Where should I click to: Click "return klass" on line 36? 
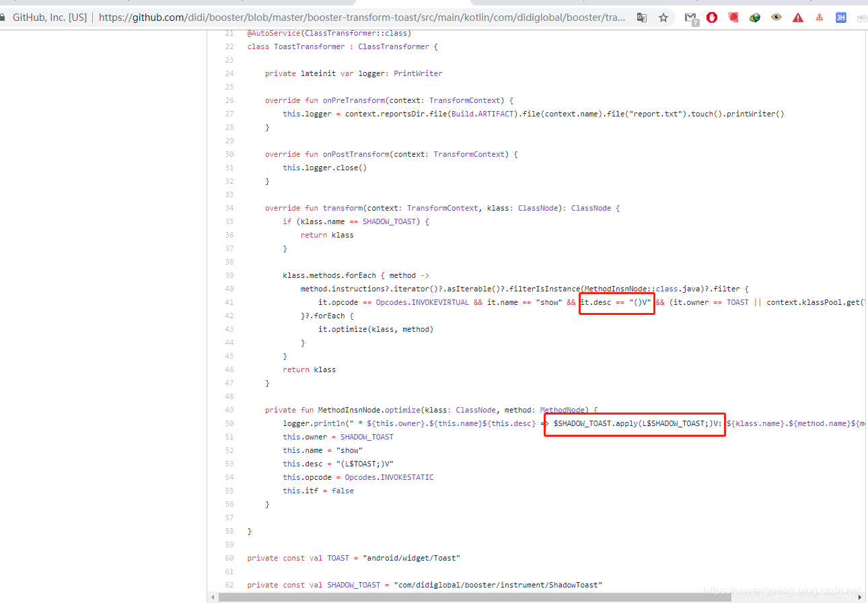(x=327, y=235)
